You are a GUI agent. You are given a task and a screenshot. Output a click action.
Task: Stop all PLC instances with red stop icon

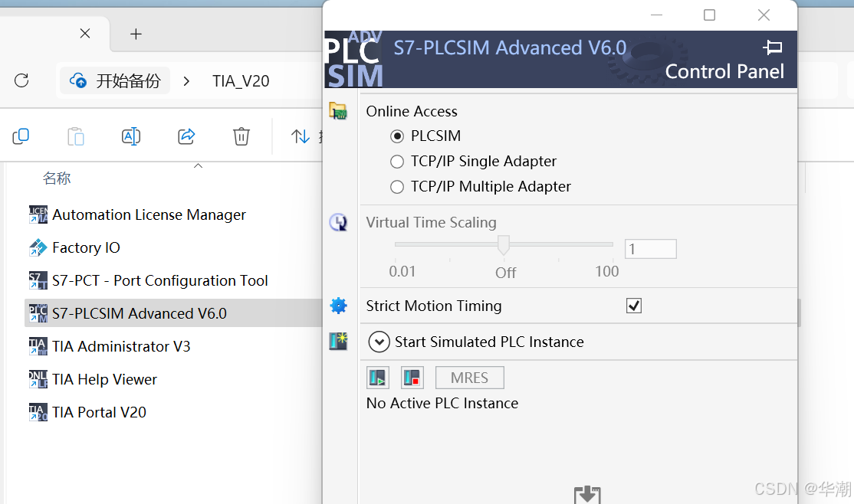click(x=412, y=377)
